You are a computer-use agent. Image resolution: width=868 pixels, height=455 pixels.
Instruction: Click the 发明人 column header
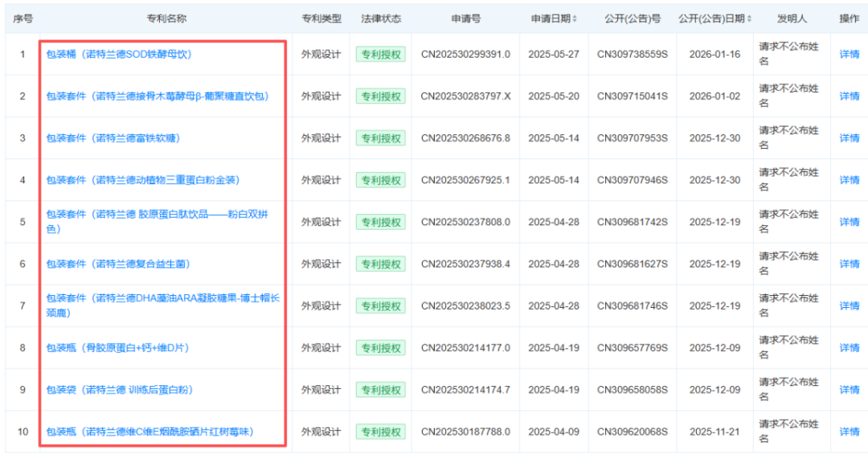[x=792, y=18]
